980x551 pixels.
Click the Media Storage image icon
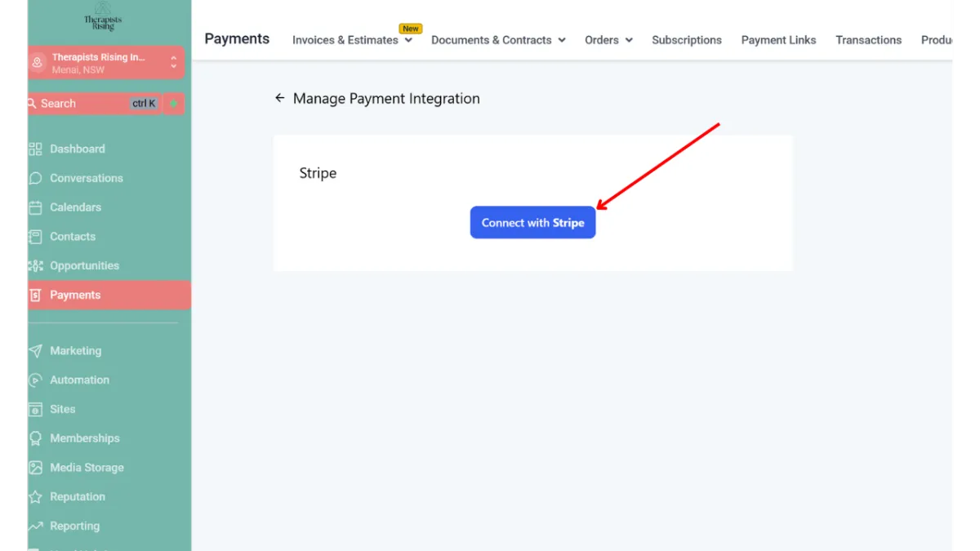pos(35,468)
